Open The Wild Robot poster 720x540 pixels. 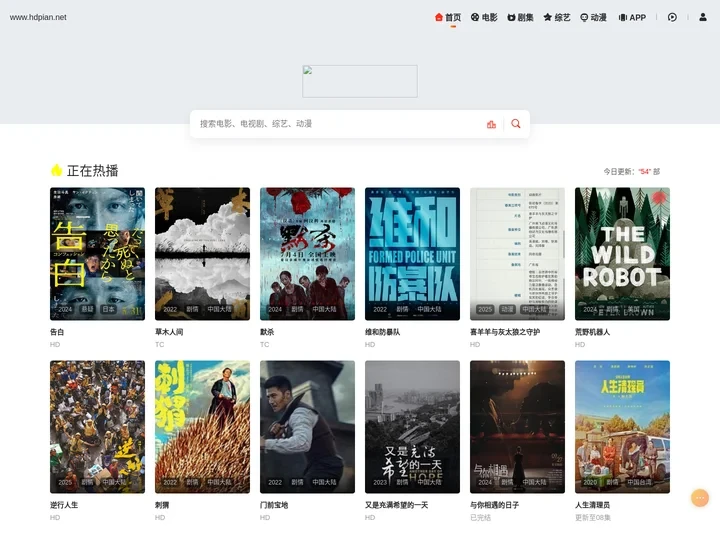click(622, 253)
